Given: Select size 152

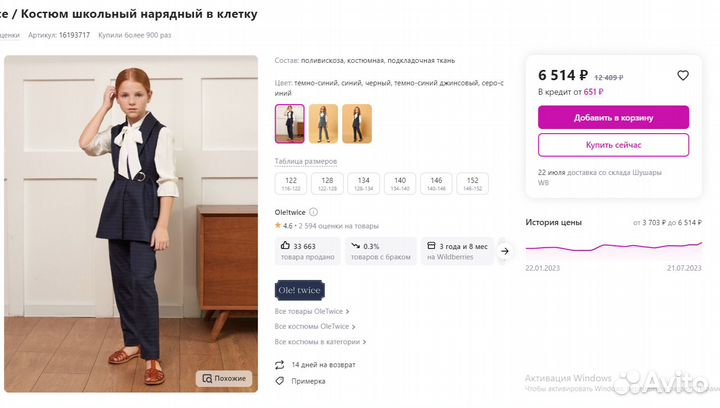Looking at the screenshot, I should (x=472, y=183).
